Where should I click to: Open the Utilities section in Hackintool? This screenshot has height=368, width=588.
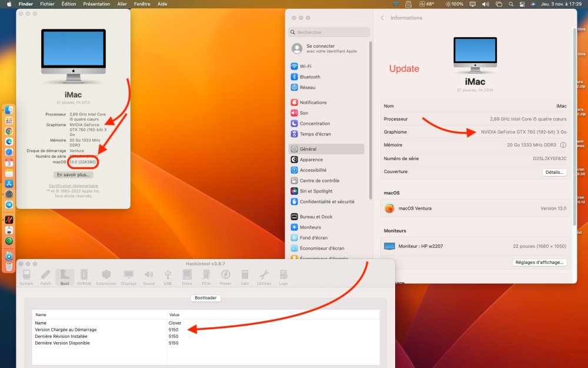[x=264, y=277]
